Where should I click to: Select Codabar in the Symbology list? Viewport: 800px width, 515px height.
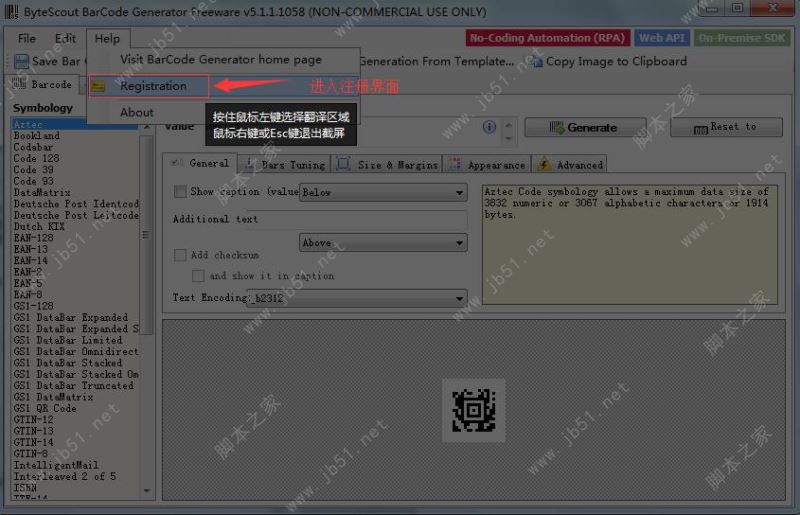(33, 147)
